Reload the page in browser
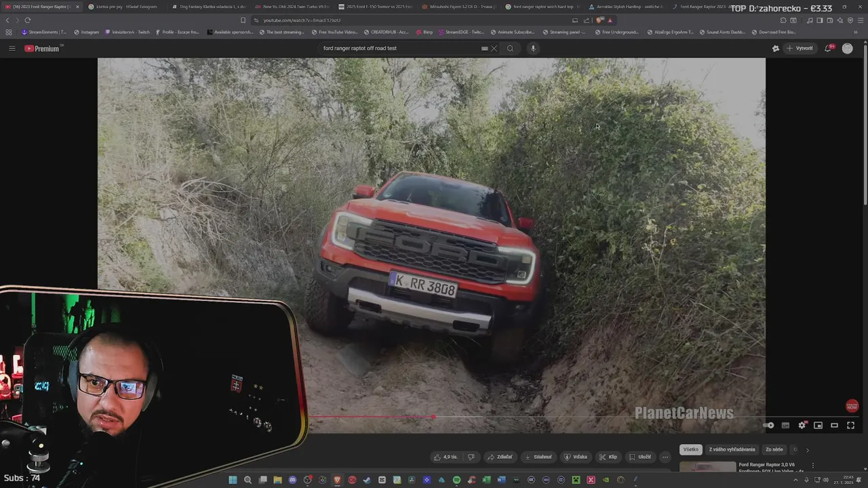Screen dimensions: 868x488 click(x=28, y=20)
